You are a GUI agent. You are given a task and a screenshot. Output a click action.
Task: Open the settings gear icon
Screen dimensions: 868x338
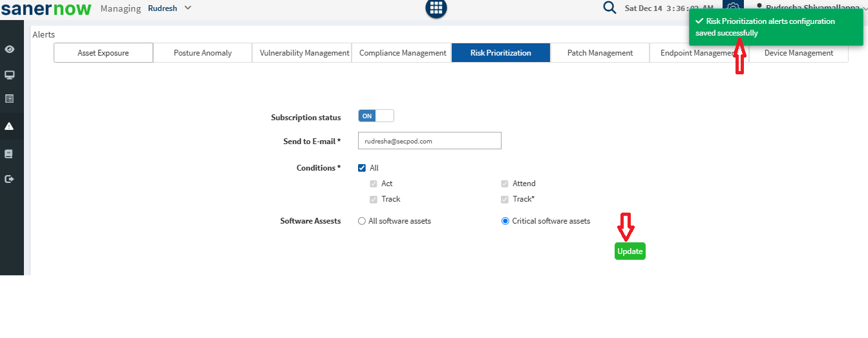(733, 6)
